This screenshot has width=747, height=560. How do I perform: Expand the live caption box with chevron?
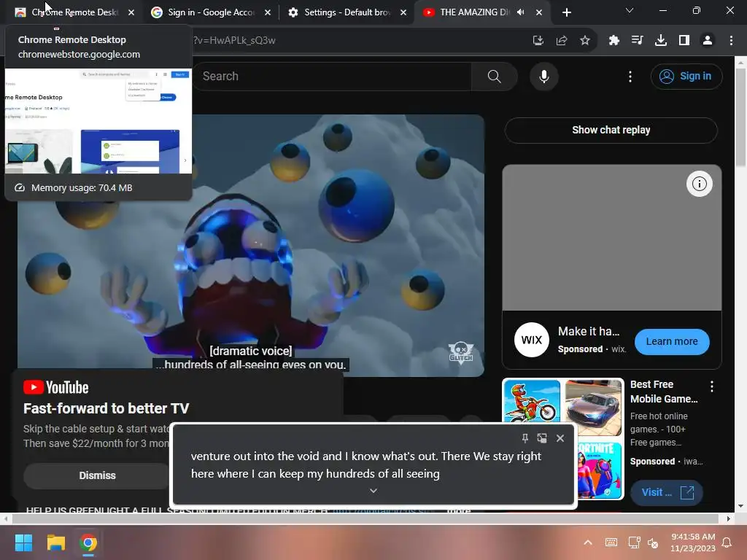tap(373, 491)
